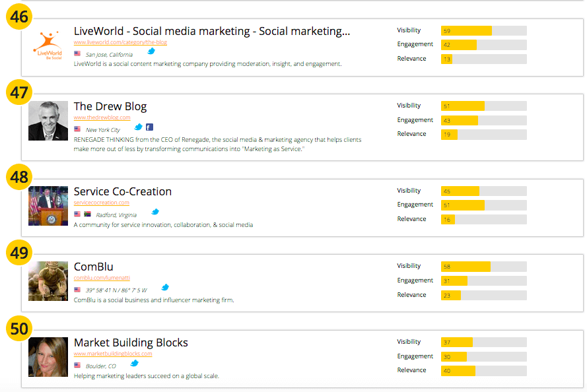Visit the liveworld.com blog link
The image size is (587, 392).
(120, 42)
